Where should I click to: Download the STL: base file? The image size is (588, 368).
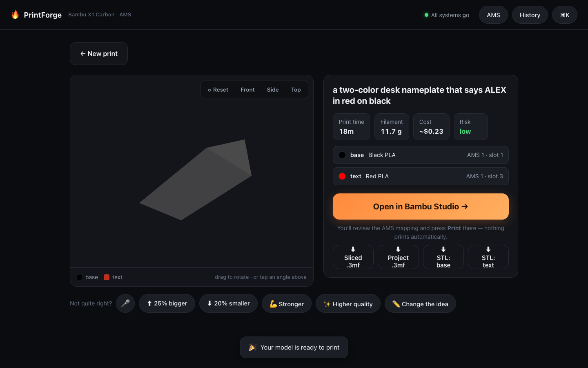(x=443, y=257)
